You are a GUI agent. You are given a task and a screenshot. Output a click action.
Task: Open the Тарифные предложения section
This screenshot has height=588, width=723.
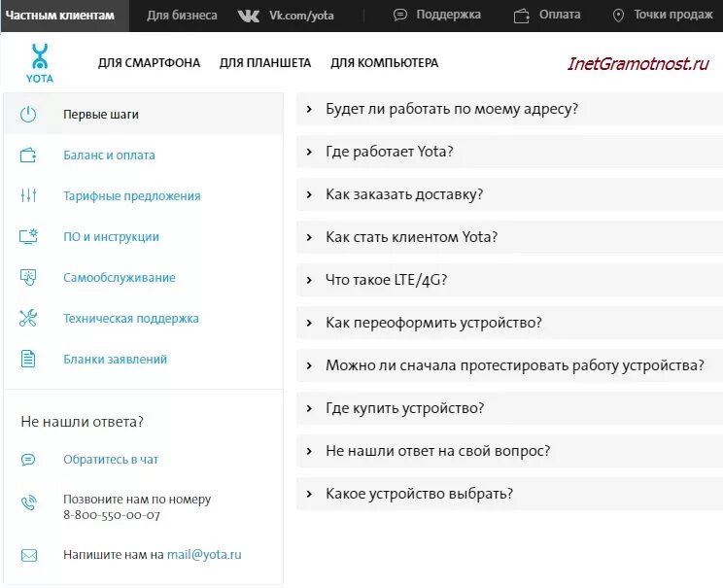pos(132,196)
